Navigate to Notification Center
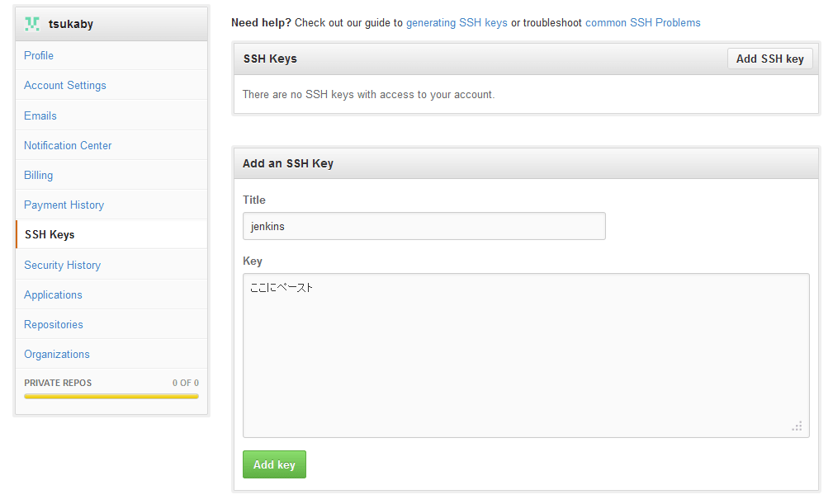 pos(68,145)
